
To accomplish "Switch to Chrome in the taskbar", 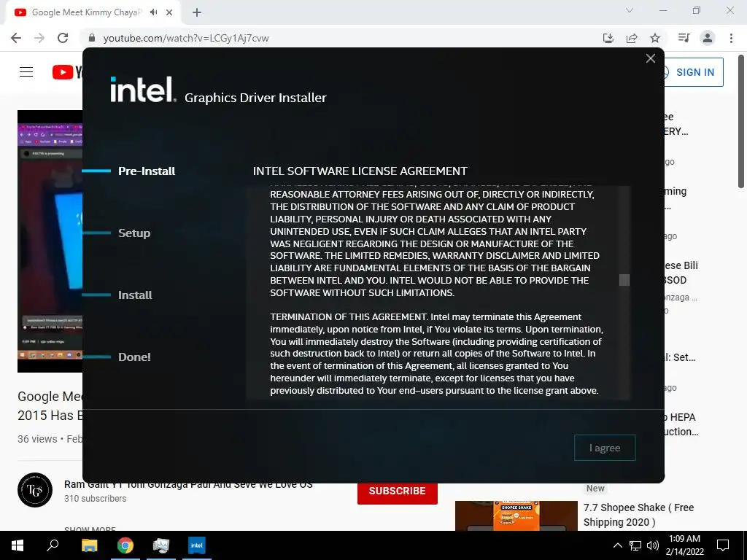I will coord(125,545).
